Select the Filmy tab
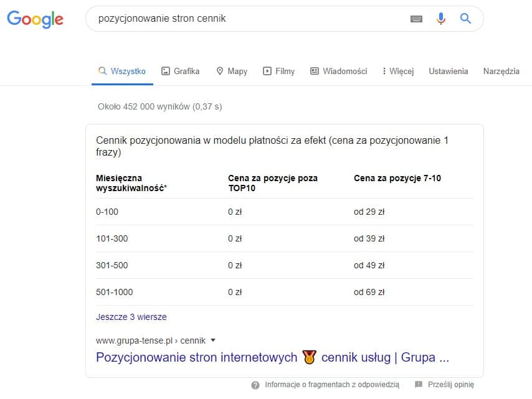Viewport: 532px width, 399px height. 278,71
